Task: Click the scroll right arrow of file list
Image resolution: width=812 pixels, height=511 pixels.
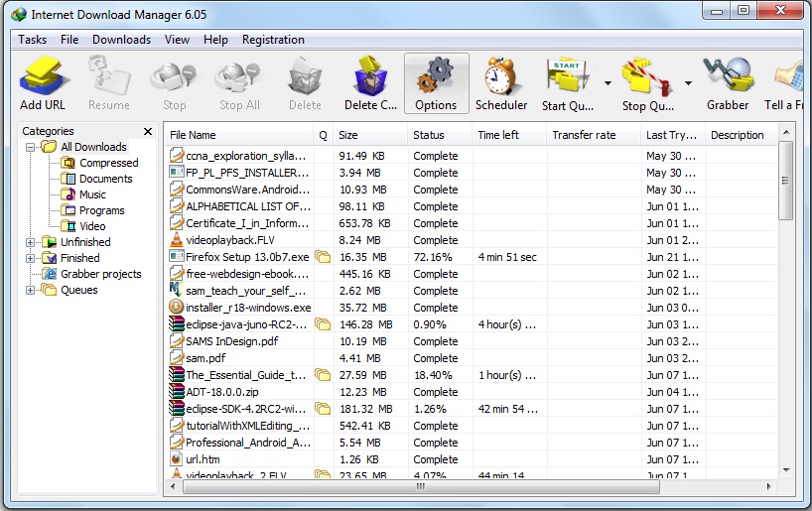Action: pos(768,486)
